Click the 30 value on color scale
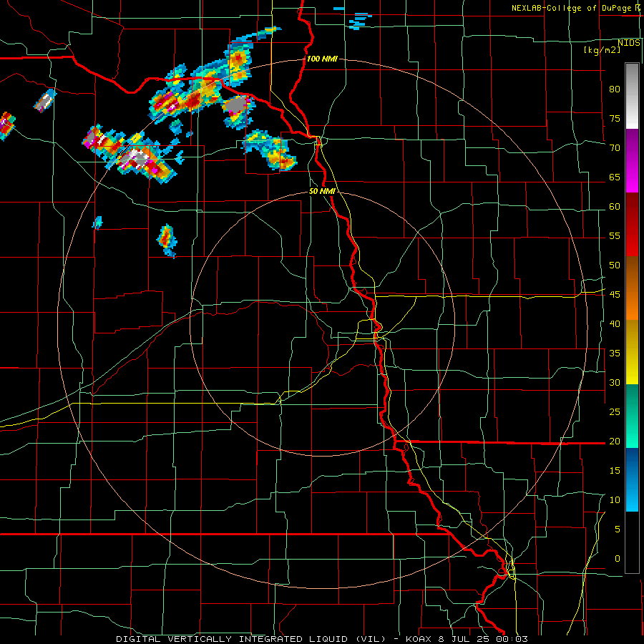Viewport: 644px width, 644px height. [615, 383]
